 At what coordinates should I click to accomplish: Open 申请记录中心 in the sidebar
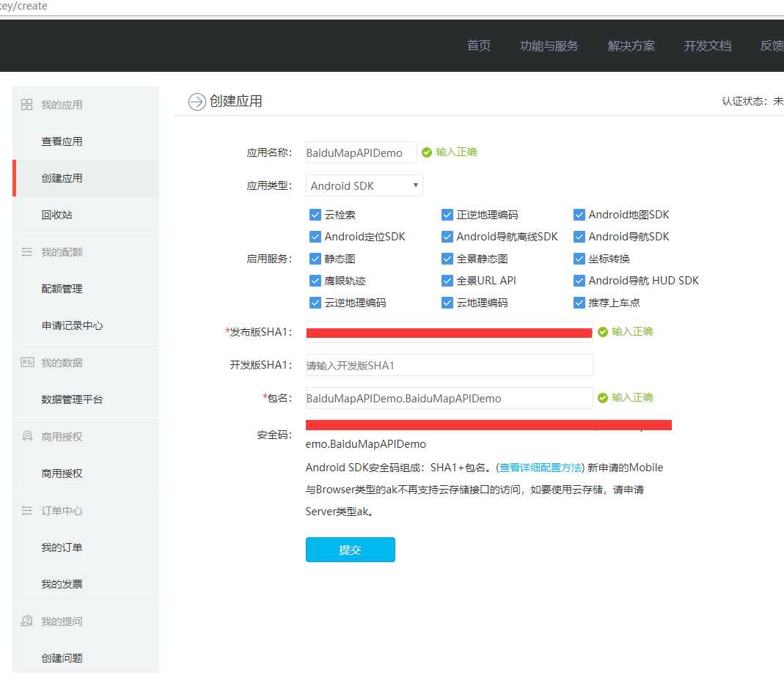coord(86,325)
